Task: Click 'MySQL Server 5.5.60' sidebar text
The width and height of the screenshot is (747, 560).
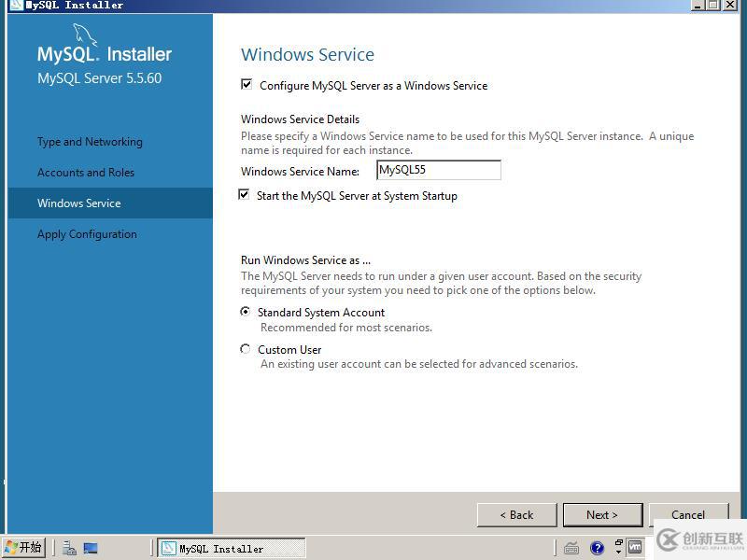Action: pos(100,78)
